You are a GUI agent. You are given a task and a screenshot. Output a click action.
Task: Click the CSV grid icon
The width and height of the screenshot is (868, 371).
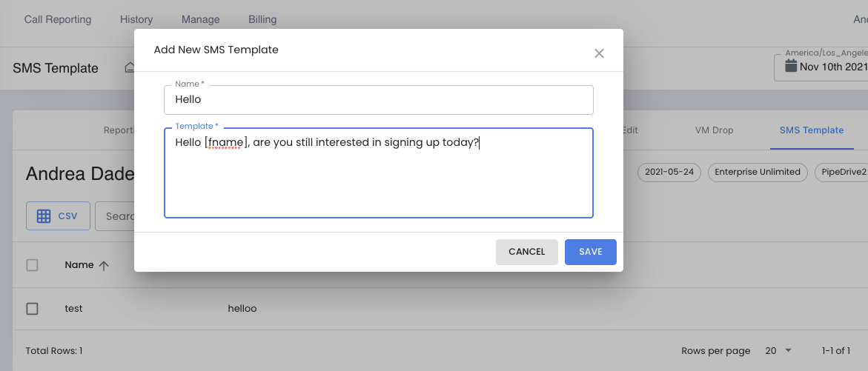44,216
